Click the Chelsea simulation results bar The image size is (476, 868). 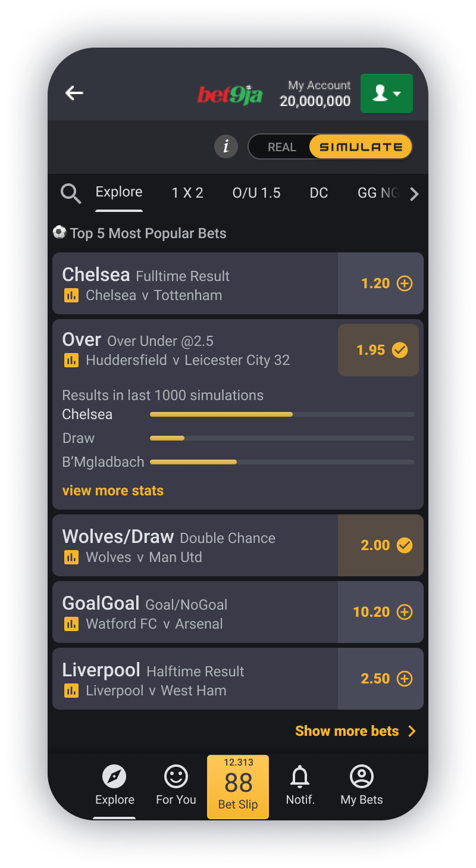pyautogui.click(x=282, y=414)
